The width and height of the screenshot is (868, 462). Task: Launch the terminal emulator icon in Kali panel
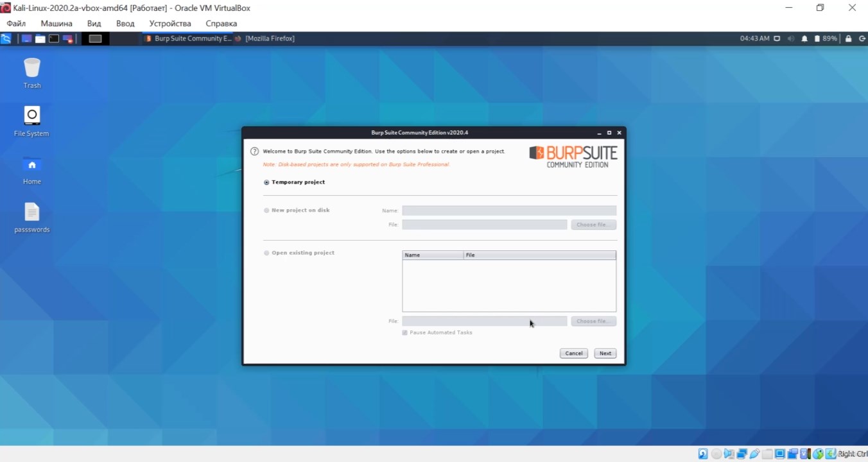tap(54, 38)
